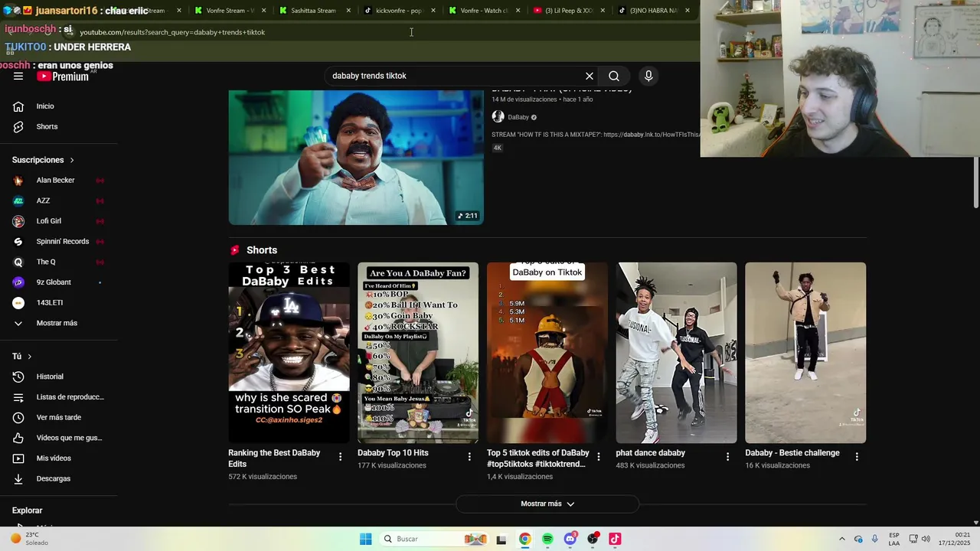The height and width of the screenshot is (551, 980).
Task: Play the DaBaby 2:11 video thumbnail
Action: coord(356,157)
